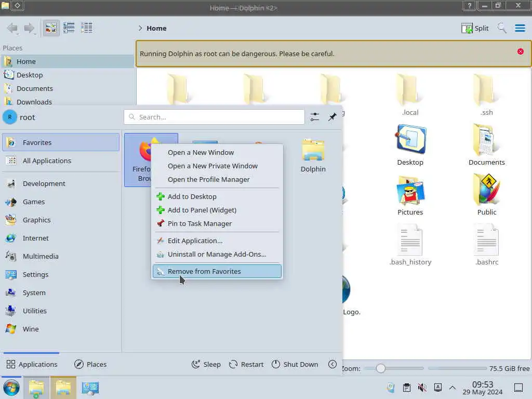This screenshot has width=532, height=399.
Task: Select the .bashrc file
Action: [486, 245]
